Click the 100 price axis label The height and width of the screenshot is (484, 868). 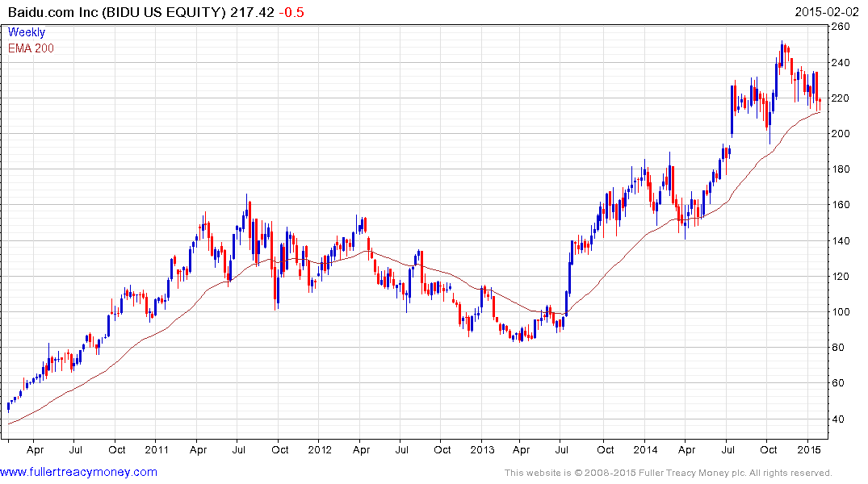841,312
